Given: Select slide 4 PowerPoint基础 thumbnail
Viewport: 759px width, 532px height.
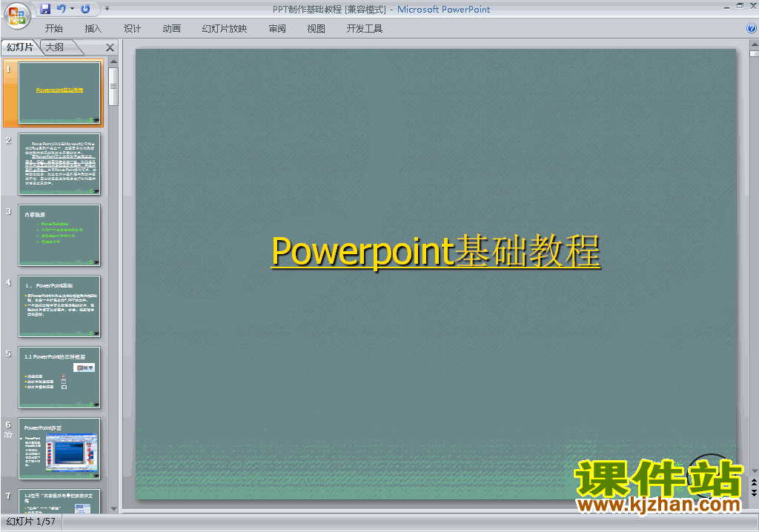Looking at the screenshot, I should pyautogui.click(x=59, y=307).
